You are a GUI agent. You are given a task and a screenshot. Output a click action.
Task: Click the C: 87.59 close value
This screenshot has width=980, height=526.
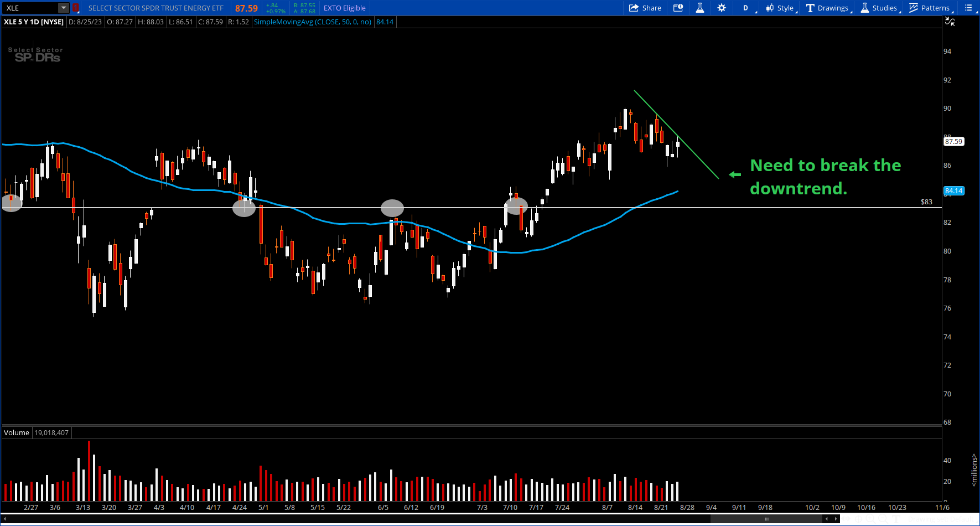(211, 22)
